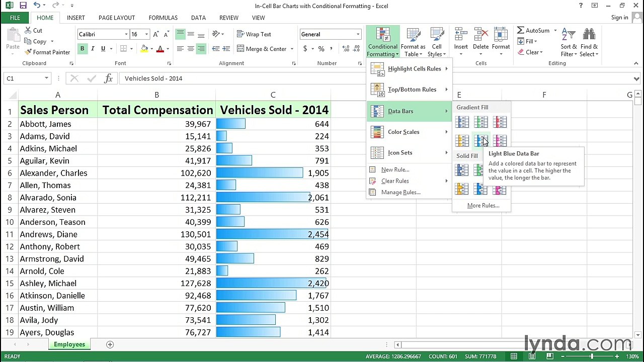Click the Insert Function fx icon
Viewport: 644px width, 362px height.
tap(108, 78)
